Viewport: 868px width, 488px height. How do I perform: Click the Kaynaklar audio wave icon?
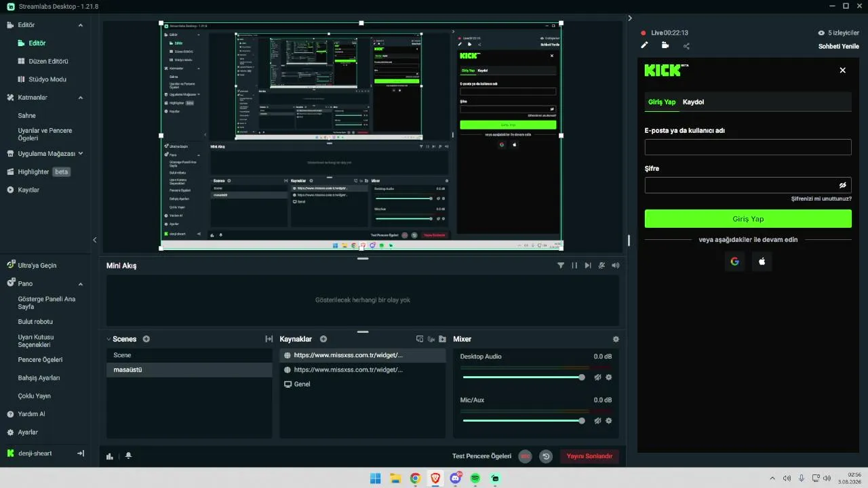[431, 339]
